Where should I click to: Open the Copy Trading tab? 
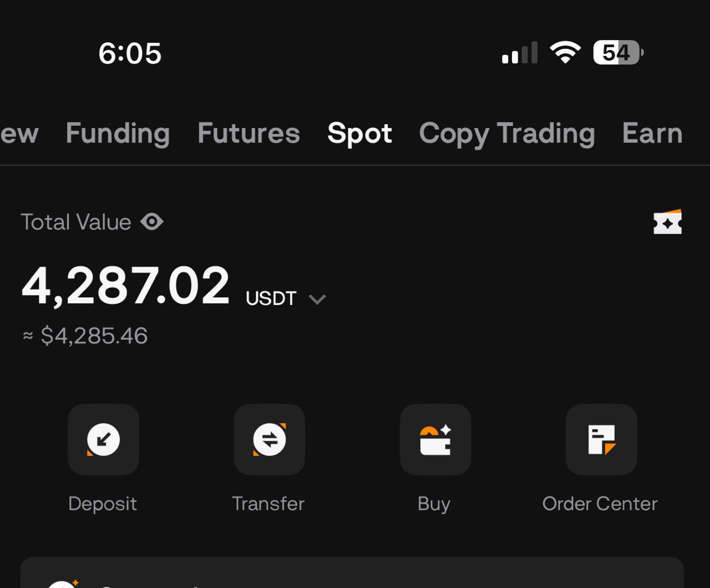click(507, 134)
